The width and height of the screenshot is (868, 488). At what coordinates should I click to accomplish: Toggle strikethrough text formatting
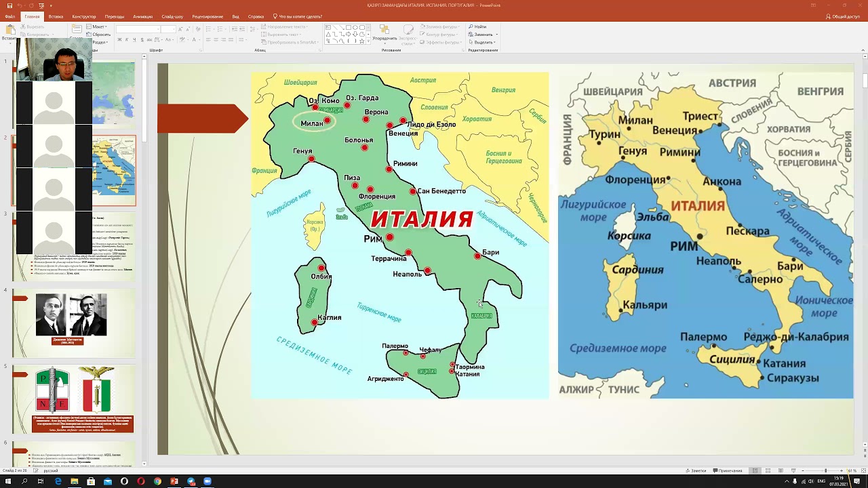(x=149, y=40)
